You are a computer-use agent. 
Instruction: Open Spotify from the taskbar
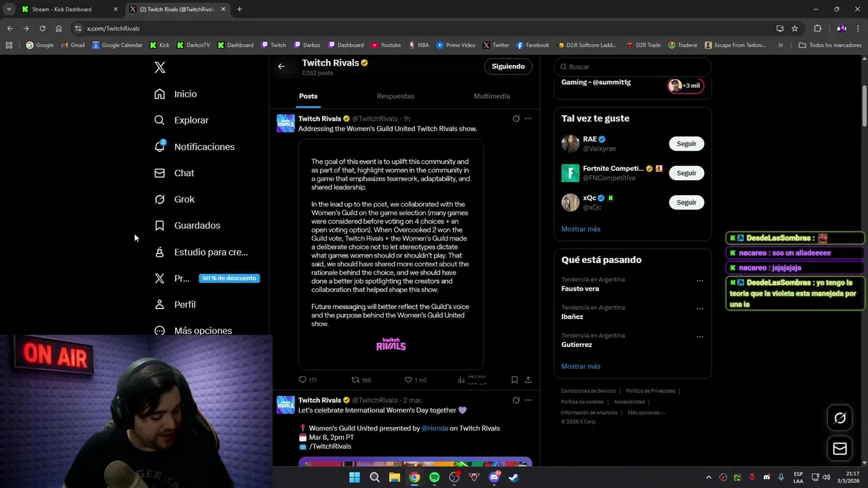coord(434,477)
